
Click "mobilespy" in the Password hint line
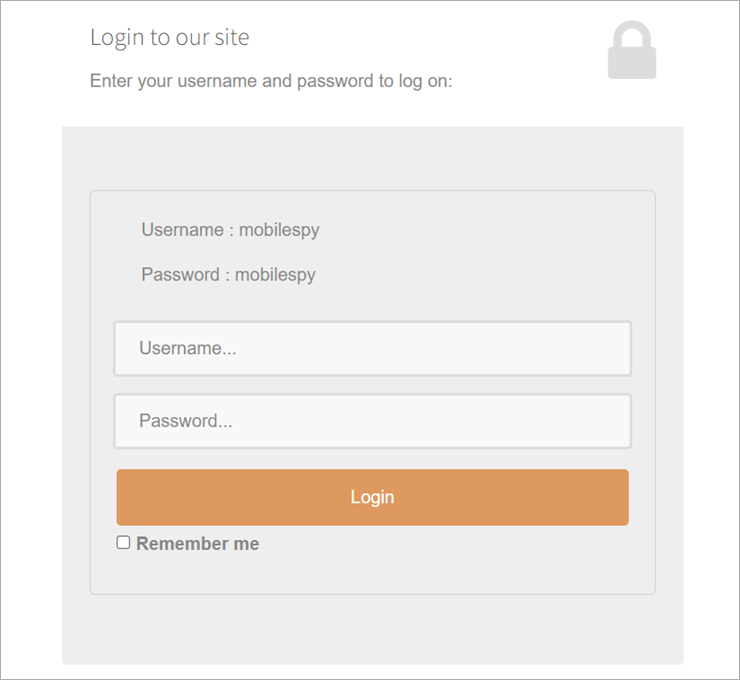275,275
